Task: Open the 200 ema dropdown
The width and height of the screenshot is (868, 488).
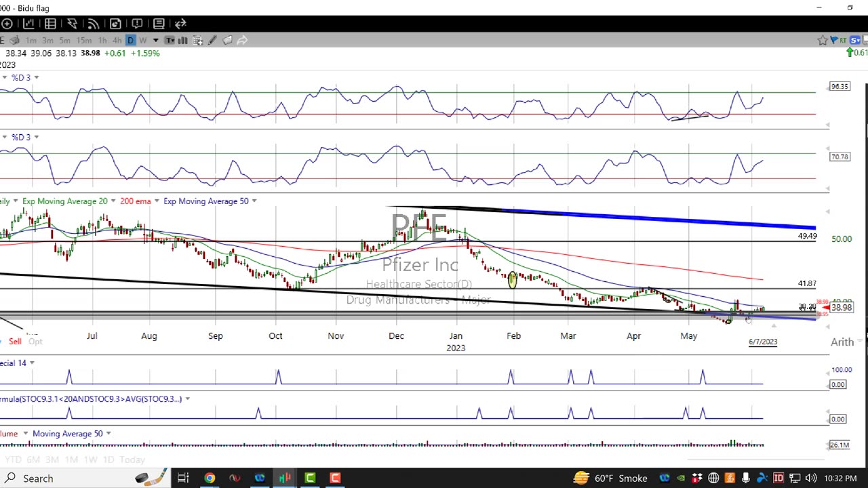Action: [157, 201]
